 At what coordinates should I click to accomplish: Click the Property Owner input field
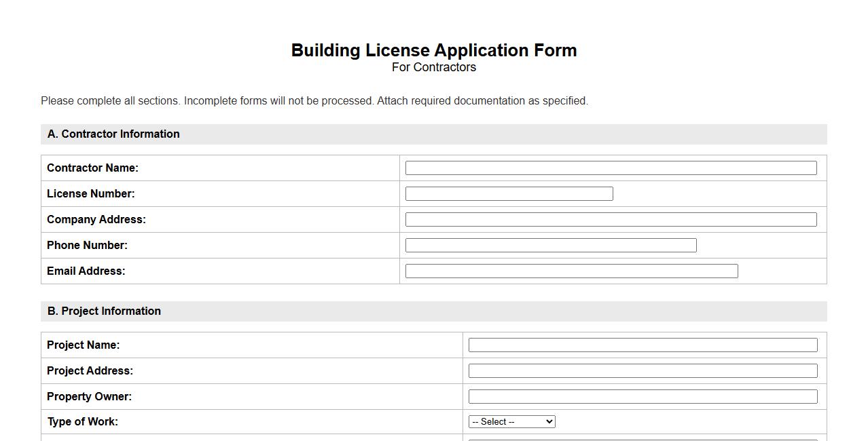coord(643,396)
